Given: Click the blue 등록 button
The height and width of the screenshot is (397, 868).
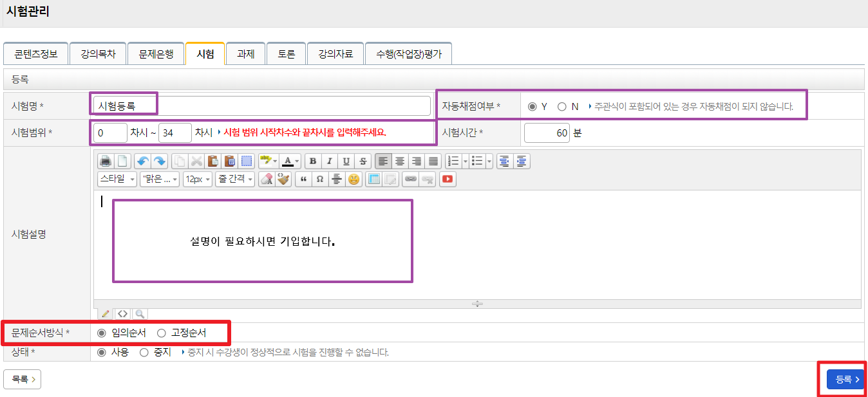Looking at the screenshot, I should coord(846,380).
